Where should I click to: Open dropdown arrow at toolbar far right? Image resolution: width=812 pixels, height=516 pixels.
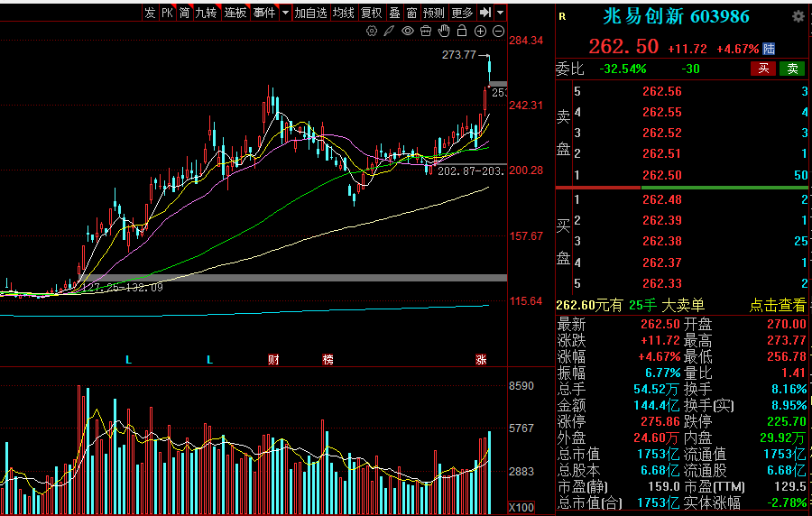[501, 13]
